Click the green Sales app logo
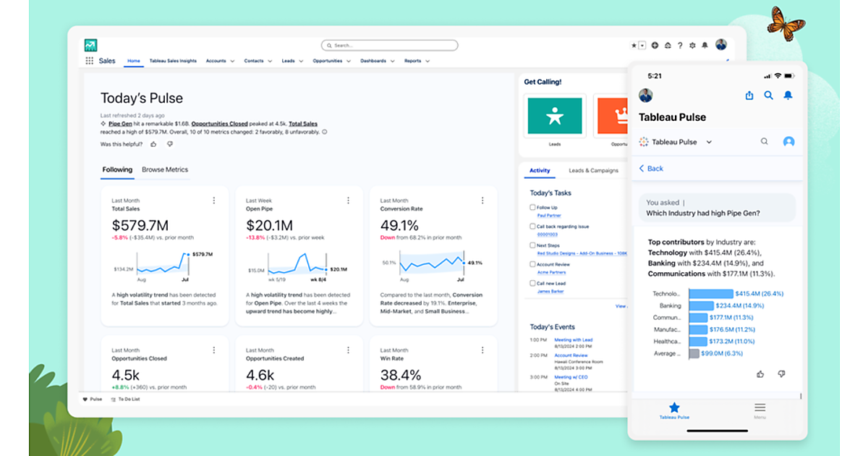 pyautogui.click(x=90, y=45)
